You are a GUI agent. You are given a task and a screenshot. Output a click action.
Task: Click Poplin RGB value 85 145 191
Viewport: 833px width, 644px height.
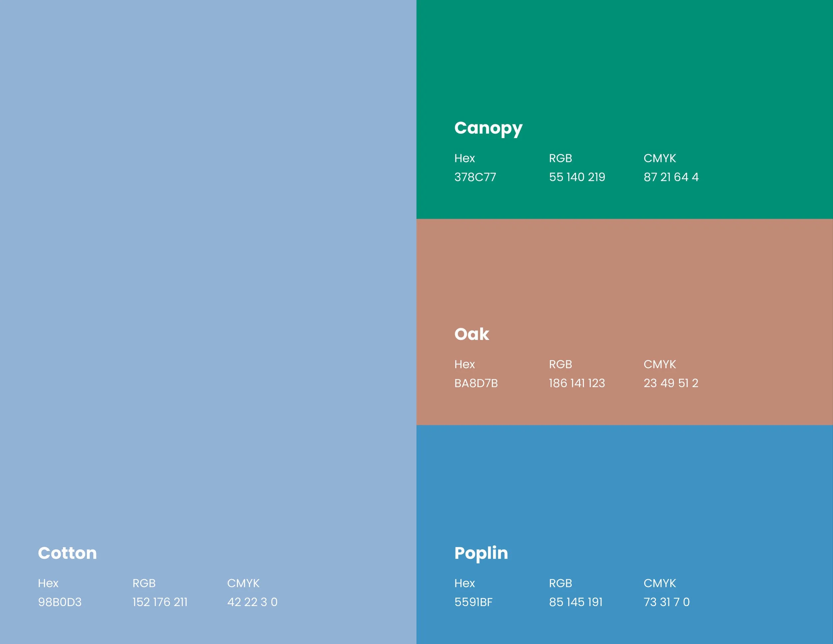(575, 602)
